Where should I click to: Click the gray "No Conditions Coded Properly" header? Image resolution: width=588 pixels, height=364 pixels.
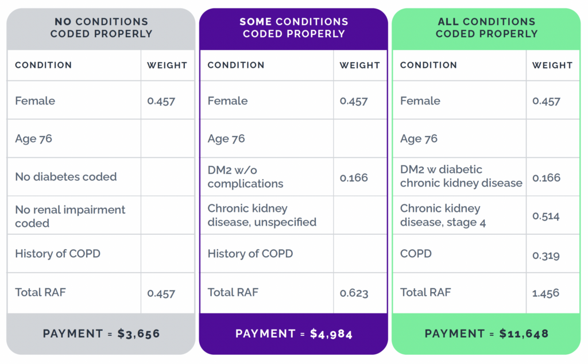[x=101, y=28]
